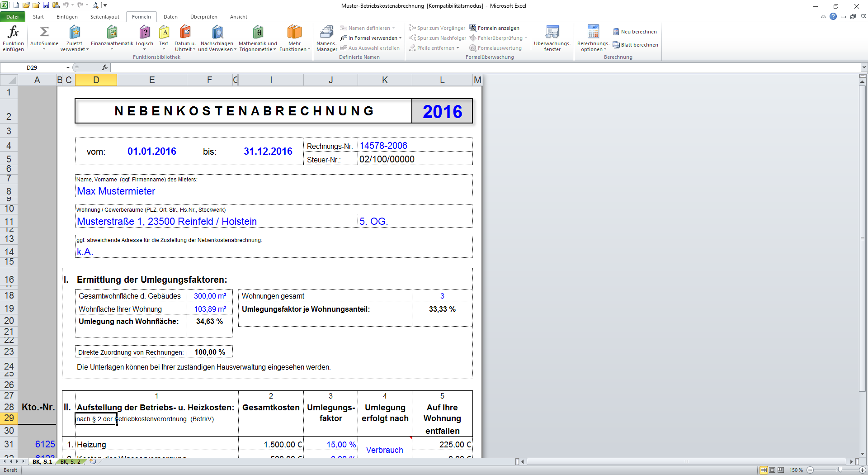868x475 pixels.
Task: Expand the formula bar
Action: point(863,67)
